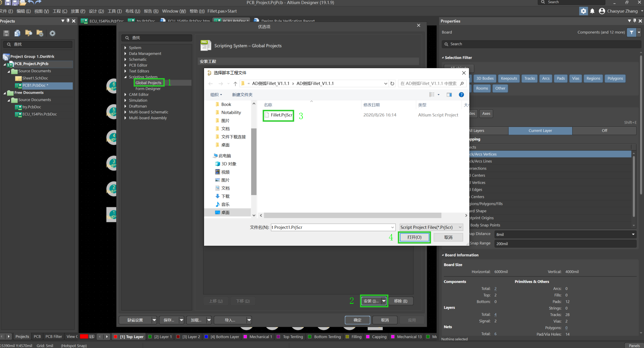
Task: Click 新建文件夹 in the file dialog toolbar
Action: [242, 95]
